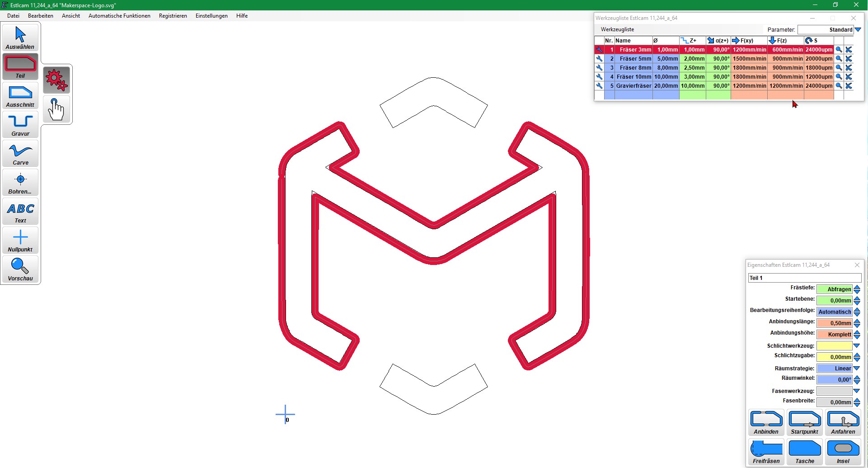868x468 pixels.
Task: Click delete X icon in Fräser 3mm row
Action: (x=849, y=50)
